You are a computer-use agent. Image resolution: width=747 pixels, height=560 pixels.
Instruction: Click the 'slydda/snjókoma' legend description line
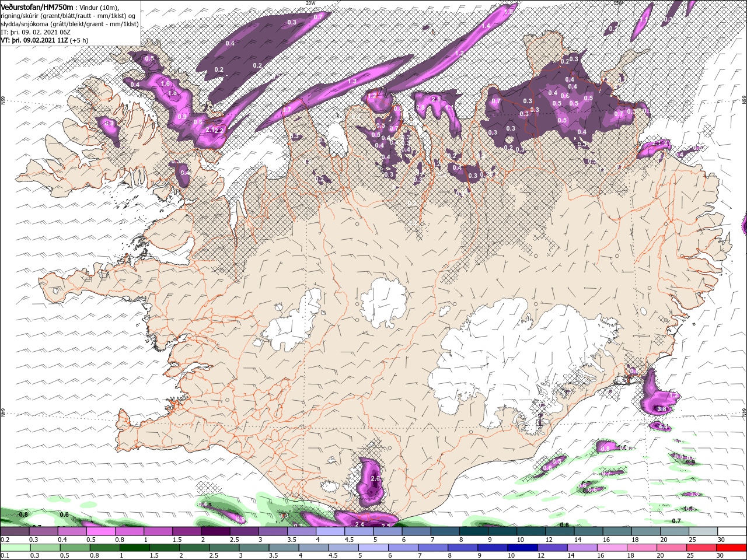point(69,24)
